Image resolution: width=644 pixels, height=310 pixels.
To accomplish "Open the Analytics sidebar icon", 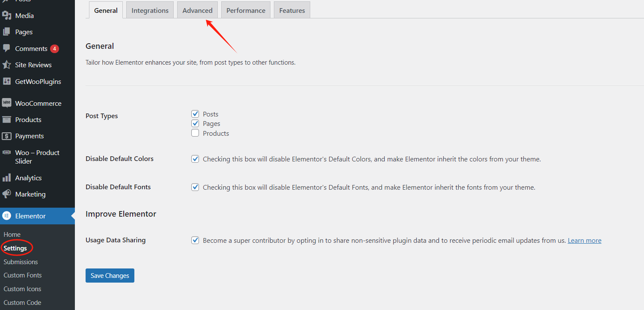I will tap(7, 177).
